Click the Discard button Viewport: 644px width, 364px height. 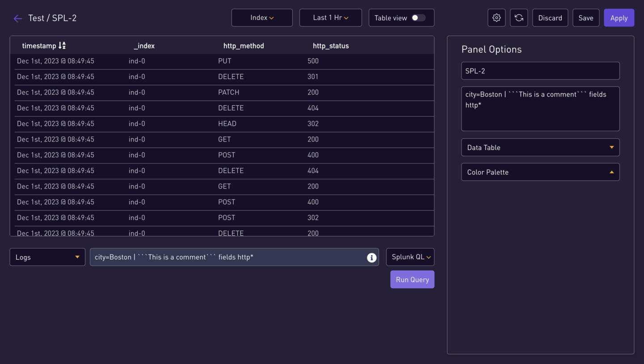tap(550, 18)
